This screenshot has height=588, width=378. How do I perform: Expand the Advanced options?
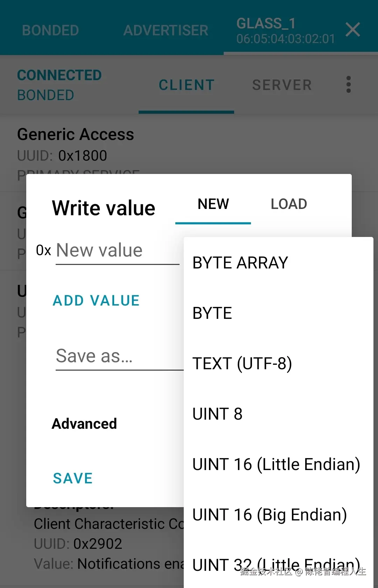point(84,423)
